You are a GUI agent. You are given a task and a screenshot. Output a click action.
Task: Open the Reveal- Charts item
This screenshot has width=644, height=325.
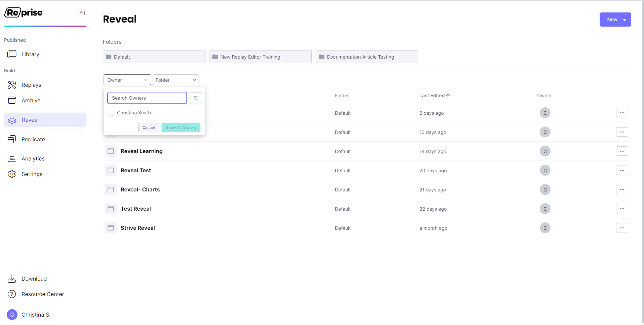coord(140,189)
